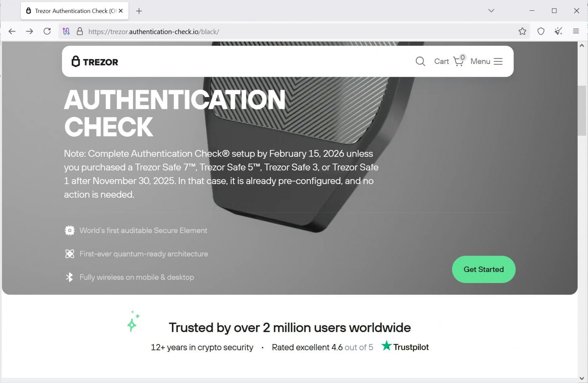Screen dimensions: 588x383
Task: Click the browser back arrow
Action: (12, 31)
